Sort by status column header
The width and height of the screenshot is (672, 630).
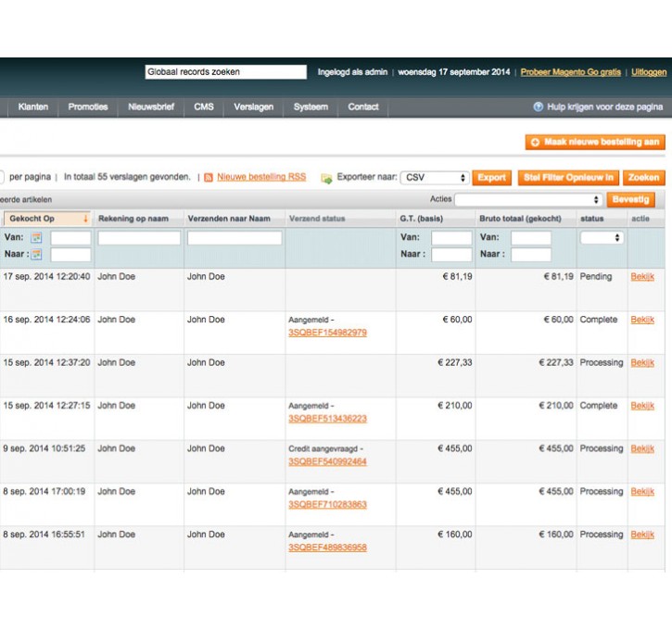(592, 219)
